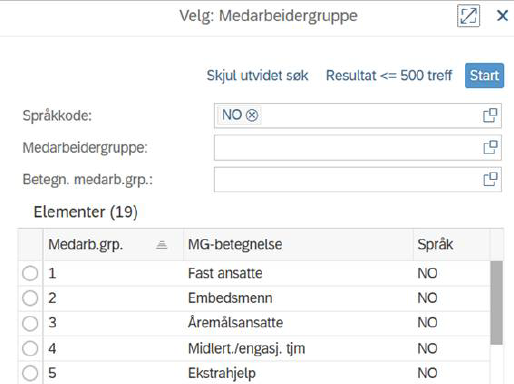Select radio button for row 1, Fast ansatte
This screenshot has height=384, width=514.
tap(30, 273)
